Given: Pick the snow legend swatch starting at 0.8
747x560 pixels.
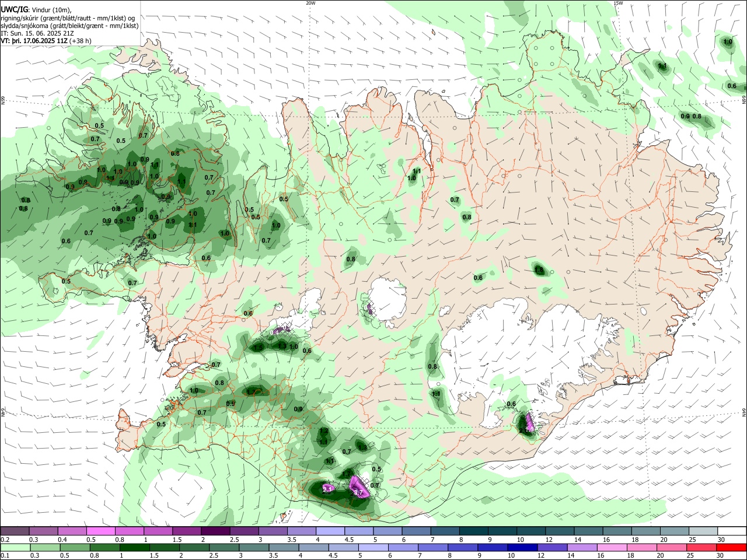Looking at the screenshot, I should pos(129,531).
